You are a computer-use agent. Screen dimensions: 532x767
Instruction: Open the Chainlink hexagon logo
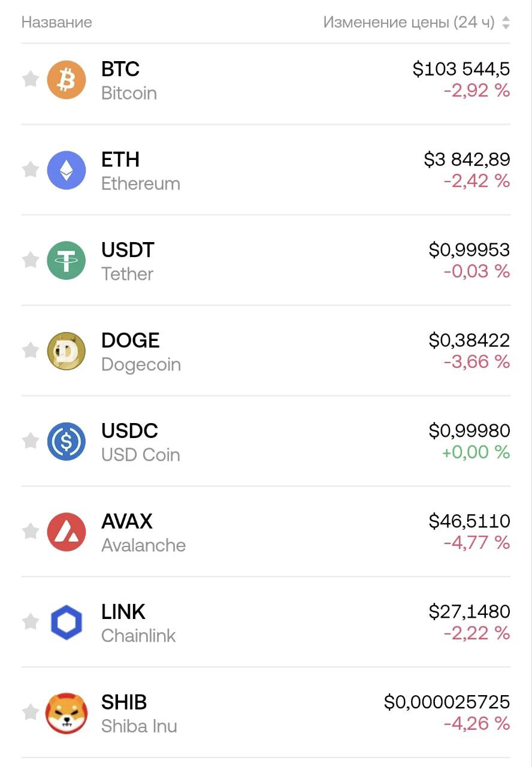(66, 623)
